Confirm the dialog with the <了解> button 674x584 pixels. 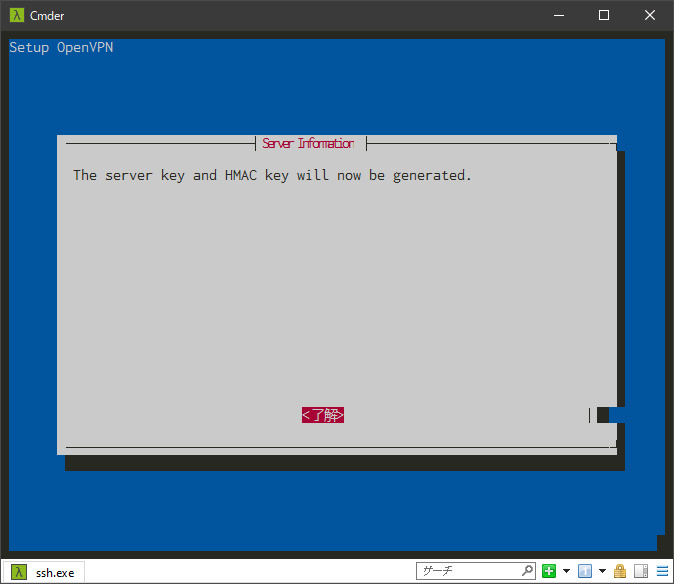pos(323,415)
